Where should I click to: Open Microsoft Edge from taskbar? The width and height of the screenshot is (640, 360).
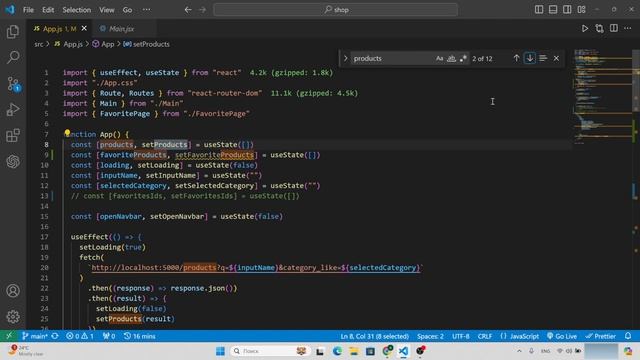[x=337, y=351]
